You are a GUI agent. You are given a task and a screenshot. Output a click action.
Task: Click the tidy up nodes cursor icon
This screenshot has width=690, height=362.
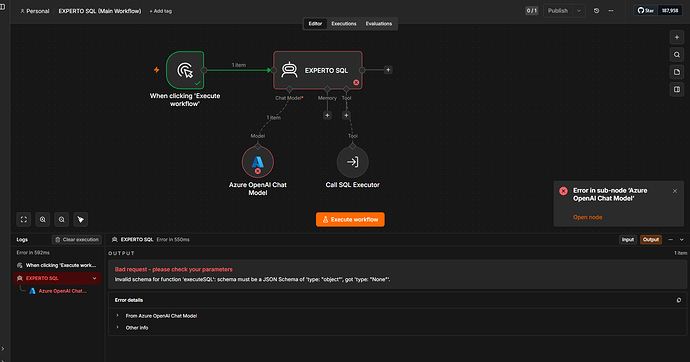pos(81,219)
